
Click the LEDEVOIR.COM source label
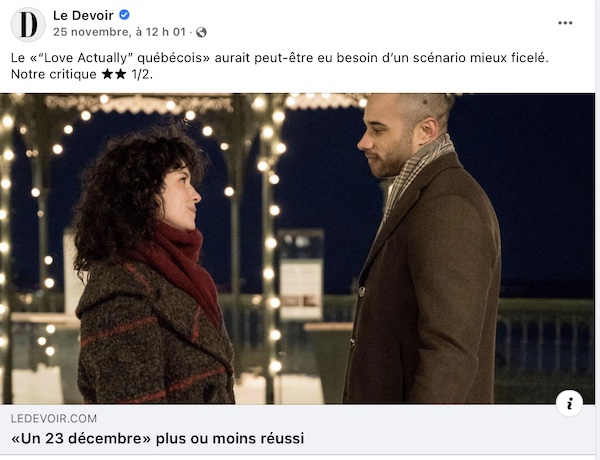54,418
